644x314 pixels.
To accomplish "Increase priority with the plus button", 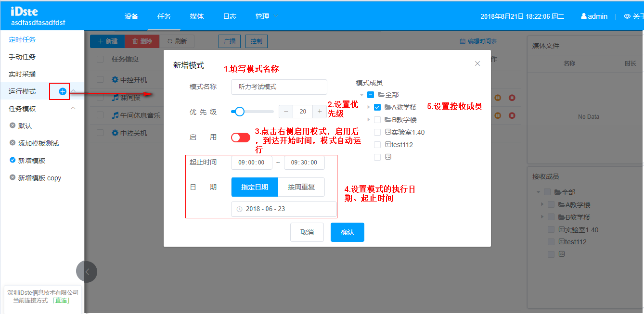I will (320, 112).
